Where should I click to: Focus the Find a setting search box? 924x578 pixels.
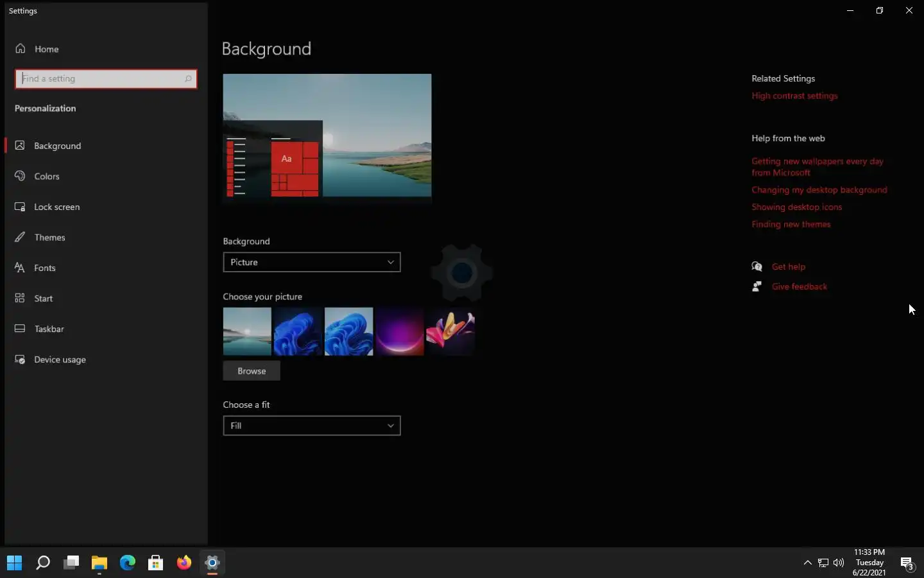coord(106,79)
